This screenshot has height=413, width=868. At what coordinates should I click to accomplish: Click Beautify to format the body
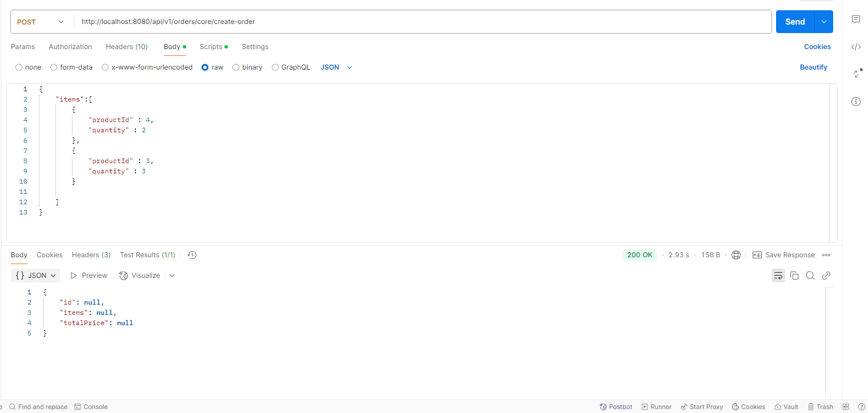point(813,67)
